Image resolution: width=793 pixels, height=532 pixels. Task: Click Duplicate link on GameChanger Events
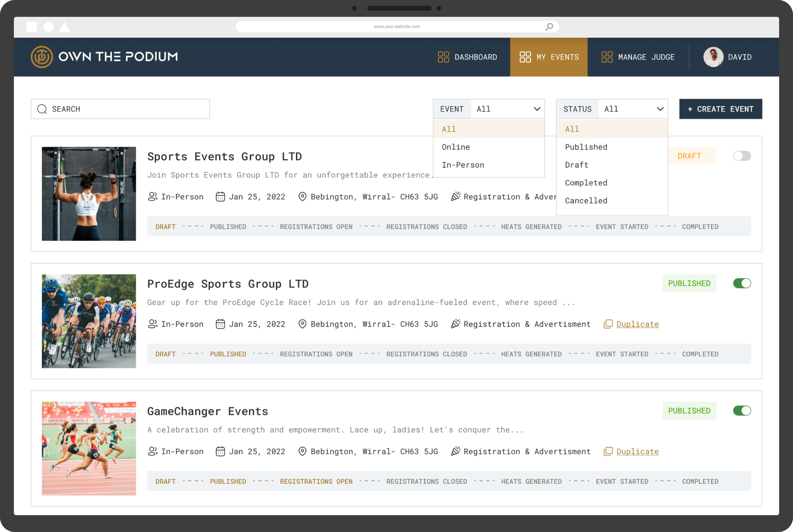637,452
